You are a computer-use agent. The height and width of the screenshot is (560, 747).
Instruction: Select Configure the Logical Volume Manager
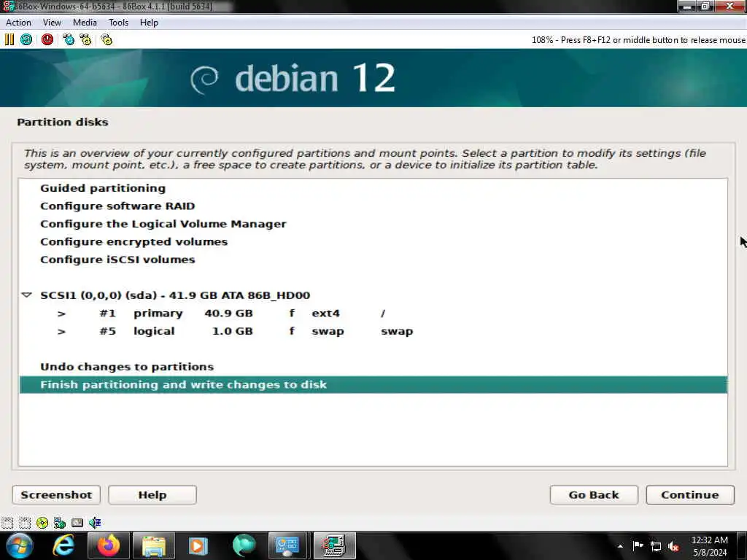pos(373,224)
